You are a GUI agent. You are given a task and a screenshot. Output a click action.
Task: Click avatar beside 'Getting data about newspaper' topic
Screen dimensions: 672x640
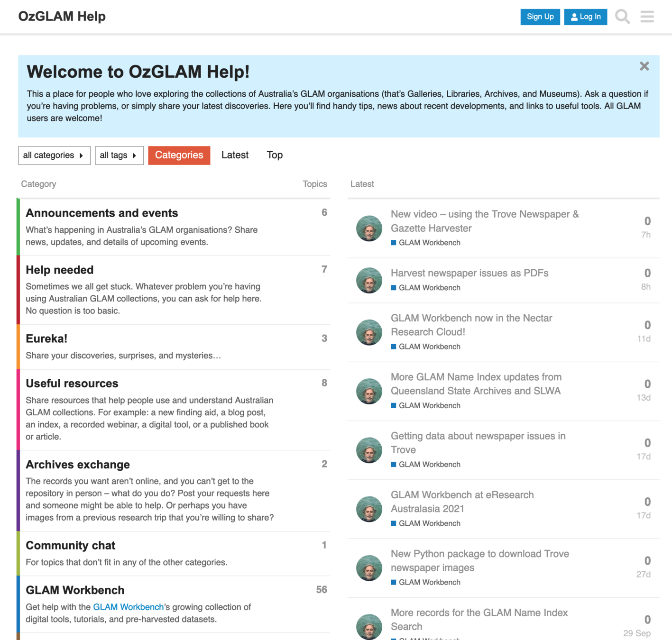[x=369, y=449]
